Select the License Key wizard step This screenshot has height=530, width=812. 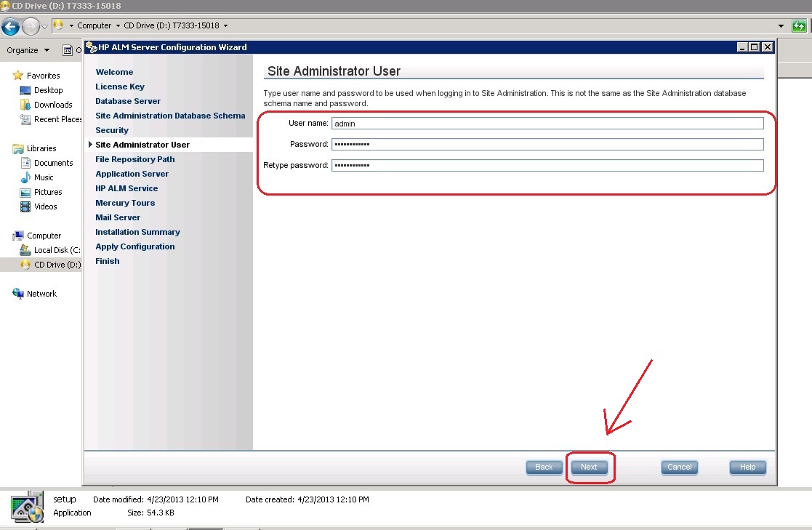(120, 87)
